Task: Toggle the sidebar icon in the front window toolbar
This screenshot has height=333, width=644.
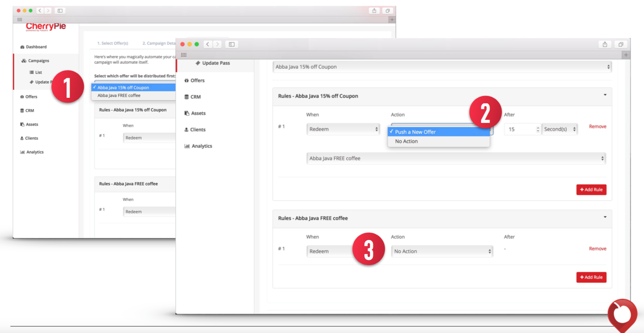Action: tap(232, 44)
